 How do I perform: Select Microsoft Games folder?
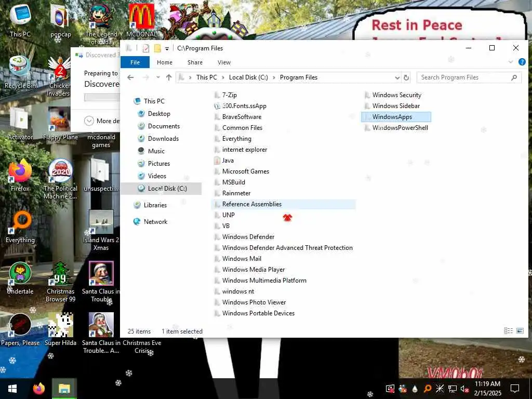tap(246, 171)
